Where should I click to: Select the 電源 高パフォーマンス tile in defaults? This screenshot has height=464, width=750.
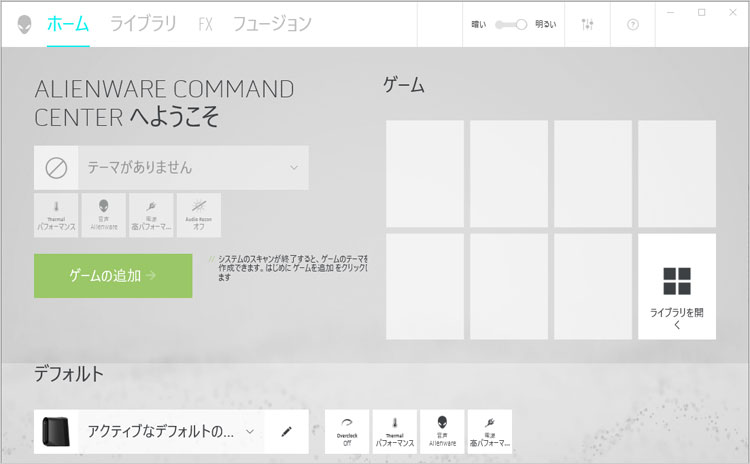tap(490, 431)
